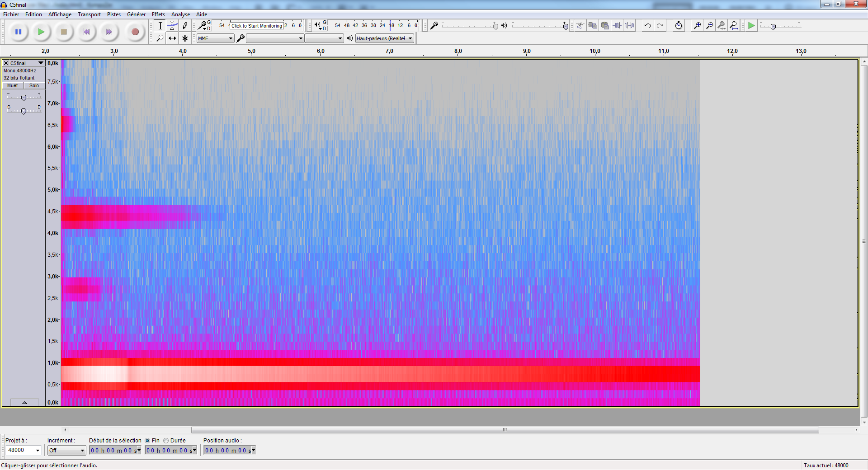Open the recording channels dropdown

(x=324, y=38)
